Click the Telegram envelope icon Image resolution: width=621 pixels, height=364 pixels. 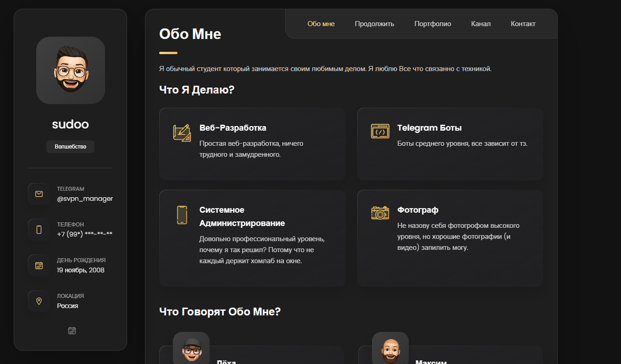click(39, 194)
